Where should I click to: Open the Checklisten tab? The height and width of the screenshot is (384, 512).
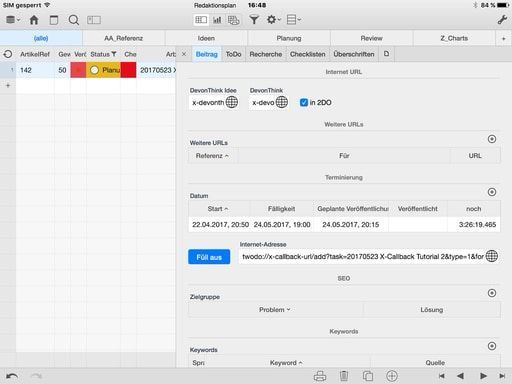(x=308, y=54)
